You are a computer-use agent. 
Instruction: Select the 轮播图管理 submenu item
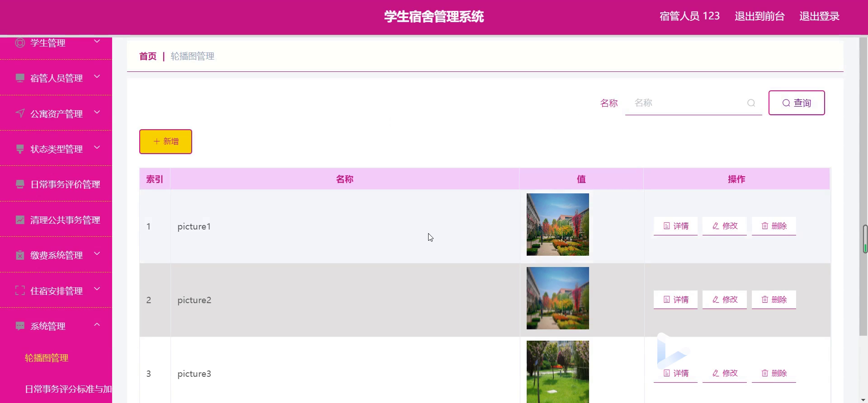tap(47, 358)
